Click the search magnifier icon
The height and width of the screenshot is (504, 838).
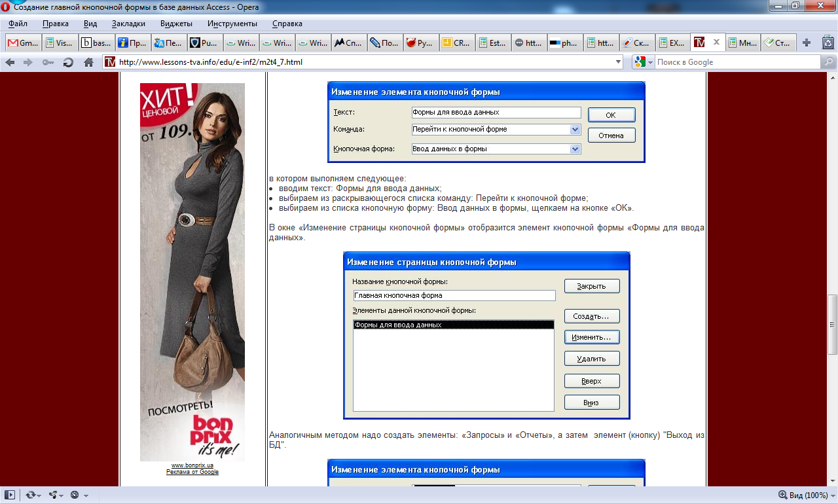pos(828,62)
